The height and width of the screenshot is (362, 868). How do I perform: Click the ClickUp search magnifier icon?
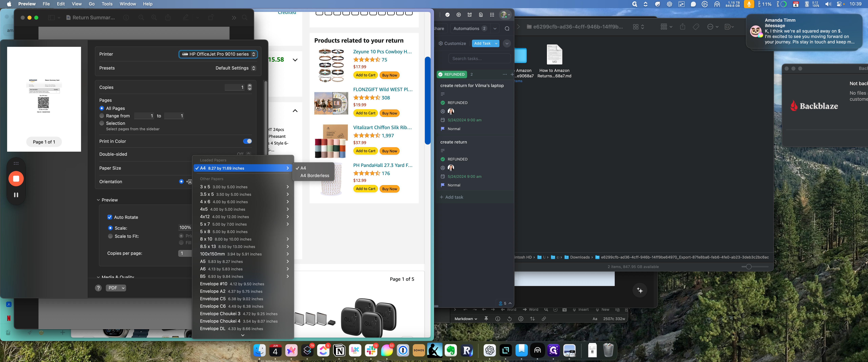tap(507, 29)
